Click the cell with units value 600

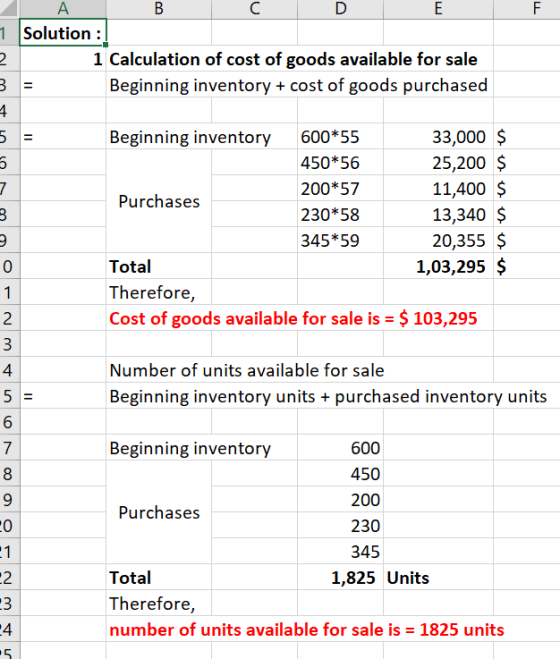(x=341, y=448)
